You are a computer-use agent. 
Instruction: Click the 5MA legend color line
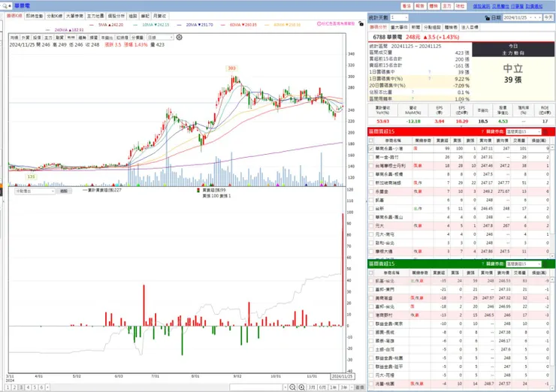(92, 25)
